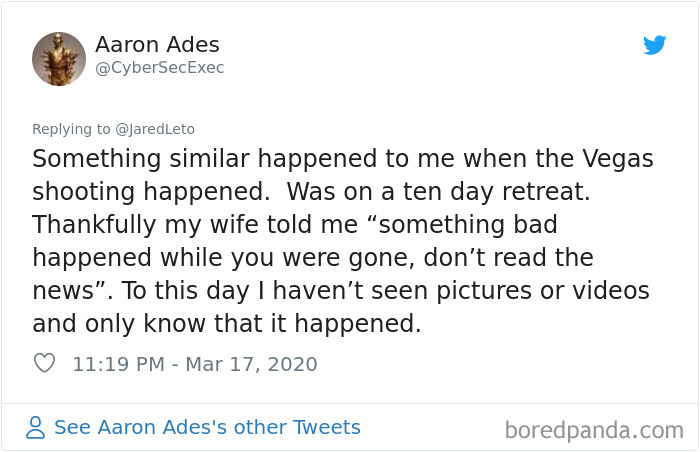Click the Twitter bird logo
Image resolution: width=700 pixels, height=452 pixels.
point(655,45)
